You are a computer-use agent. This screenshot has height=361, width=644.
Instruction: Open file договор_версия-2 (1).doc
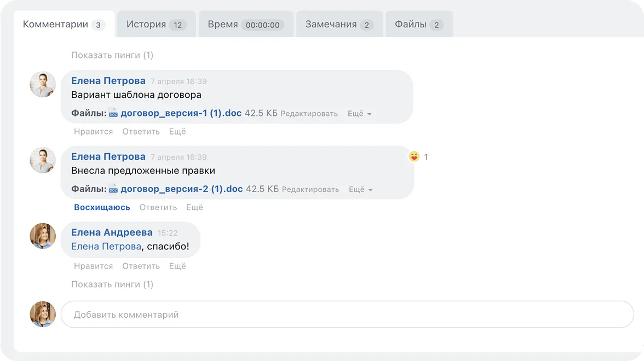tap(181, 189)
